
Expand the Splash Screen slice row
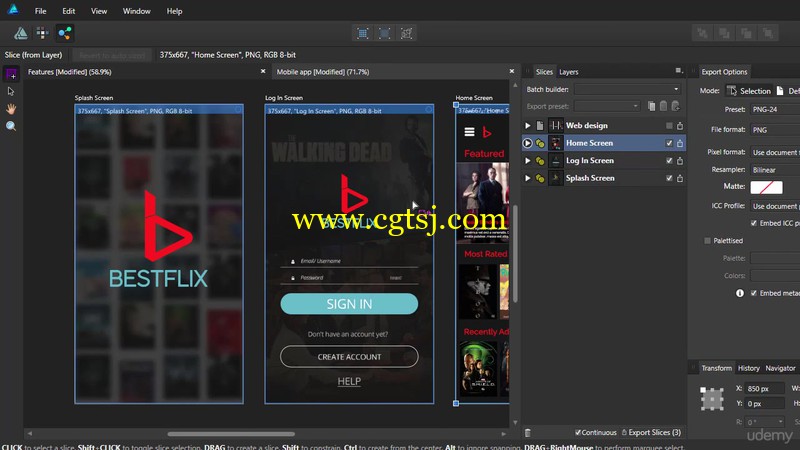pos(528,178)
